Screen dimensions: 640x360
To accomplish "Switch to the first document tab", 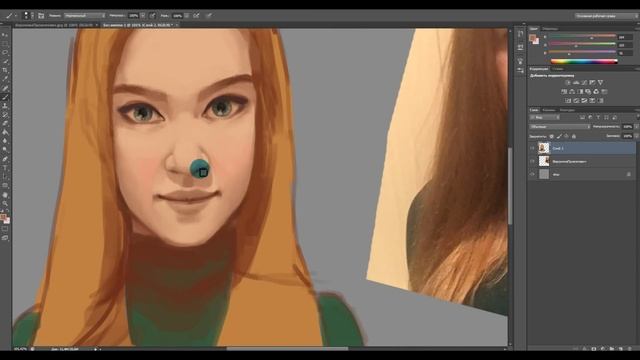I will (55, 25).
